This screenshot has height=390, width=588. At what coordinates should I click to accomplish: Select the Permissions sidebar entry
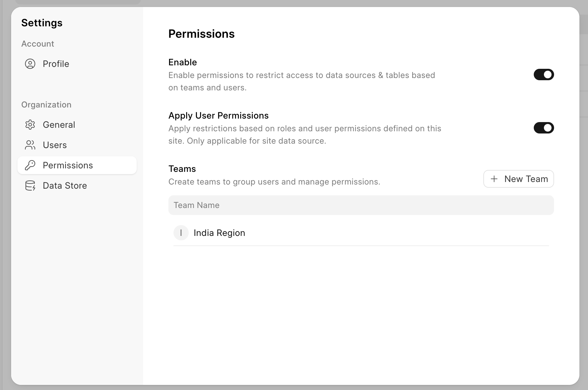coord(77,165)
